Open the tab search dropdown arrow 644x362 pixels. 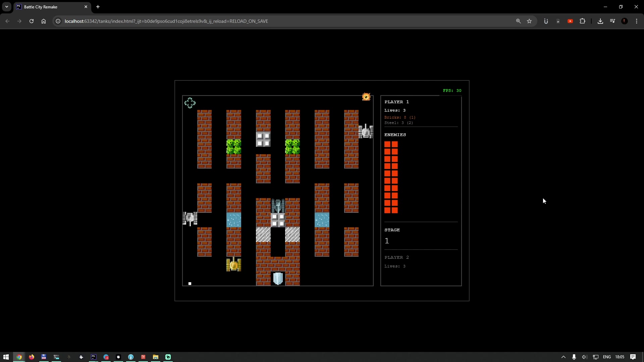click(6, 7)
